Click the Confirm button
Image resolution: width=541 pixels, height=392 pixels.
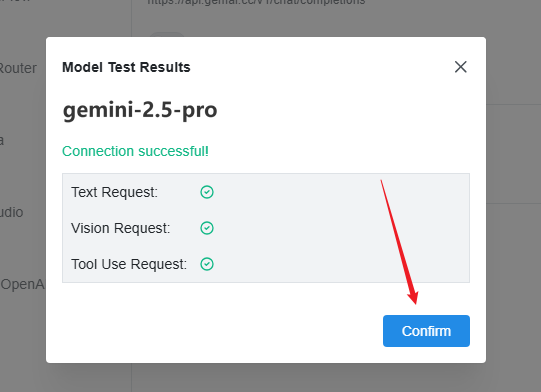click(426, 331)
